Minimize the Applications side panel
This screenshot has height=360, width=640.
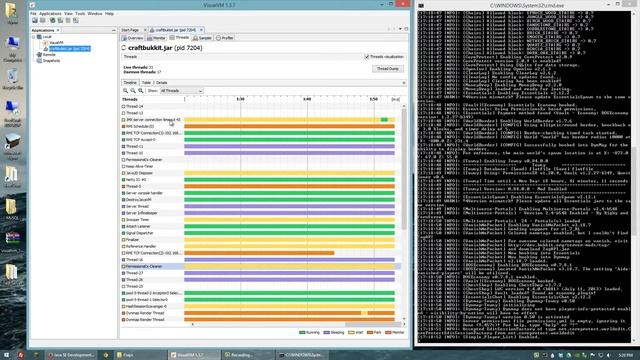coord(113,30)
